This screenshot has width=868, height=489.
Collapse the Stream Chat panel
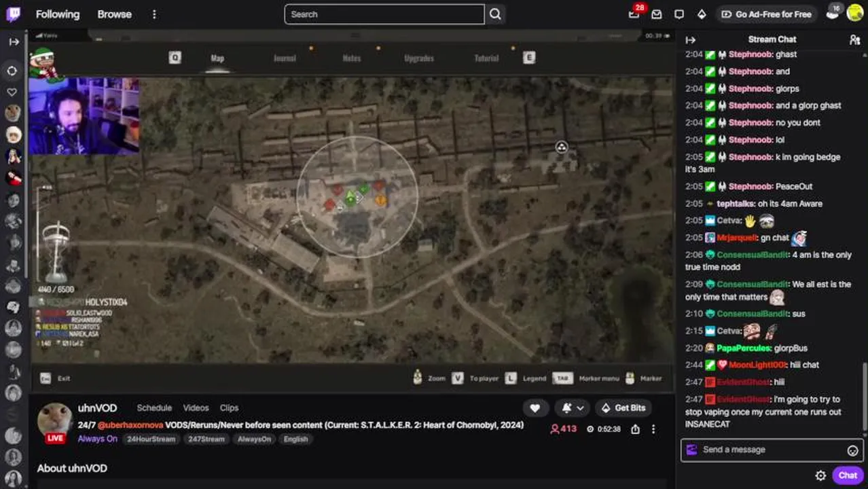[691, 40]
